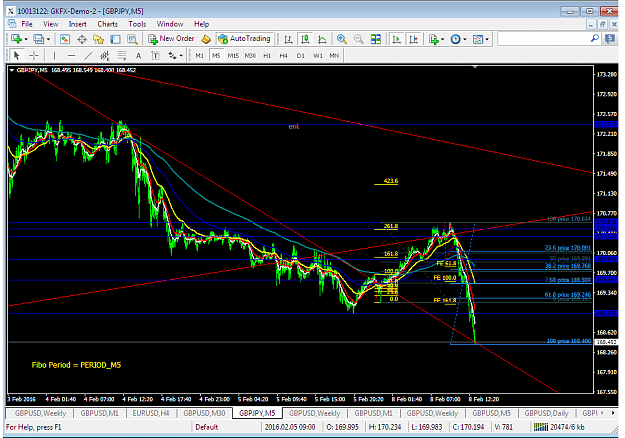
Task: Open MetaEditor yellow book icon
Action: tap(206, 39)
